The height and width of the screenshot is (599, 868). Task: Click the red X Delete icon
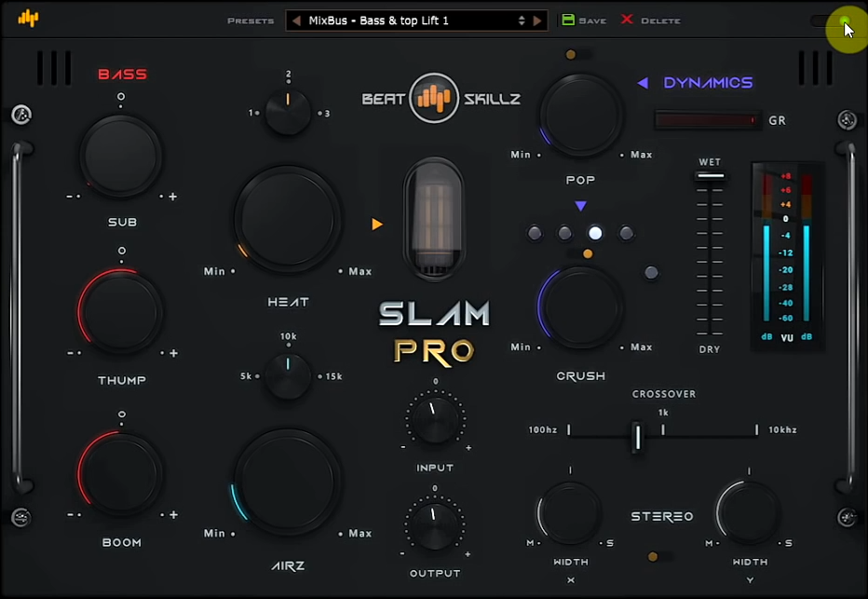[627, 20]
